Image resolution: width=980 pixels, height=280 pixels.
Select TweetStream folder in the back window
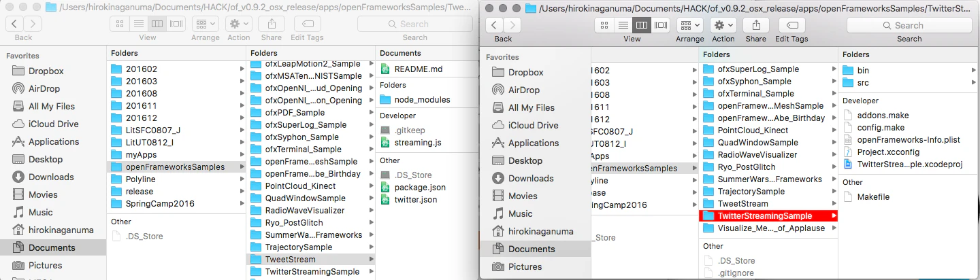[x=310, y=260]
